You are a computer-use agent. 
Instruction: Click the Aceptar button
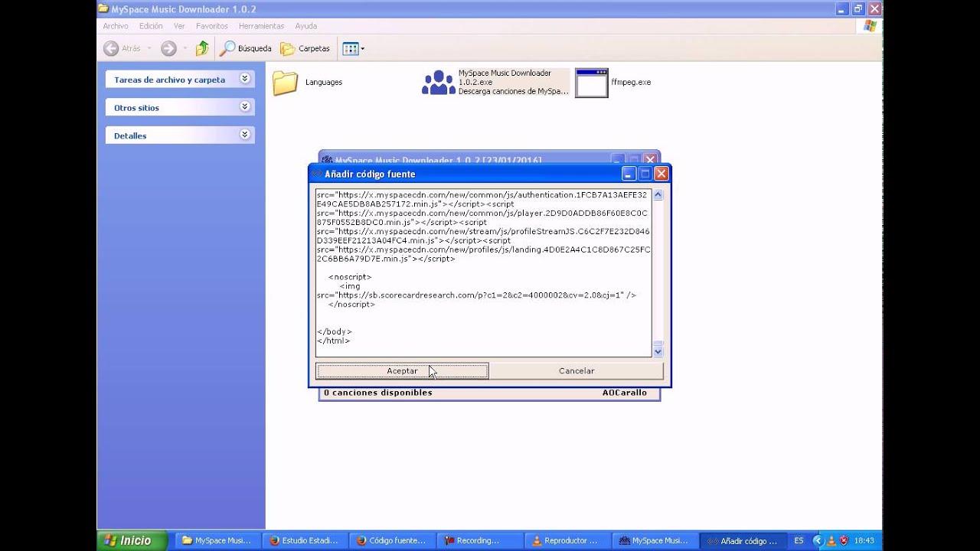402,371
